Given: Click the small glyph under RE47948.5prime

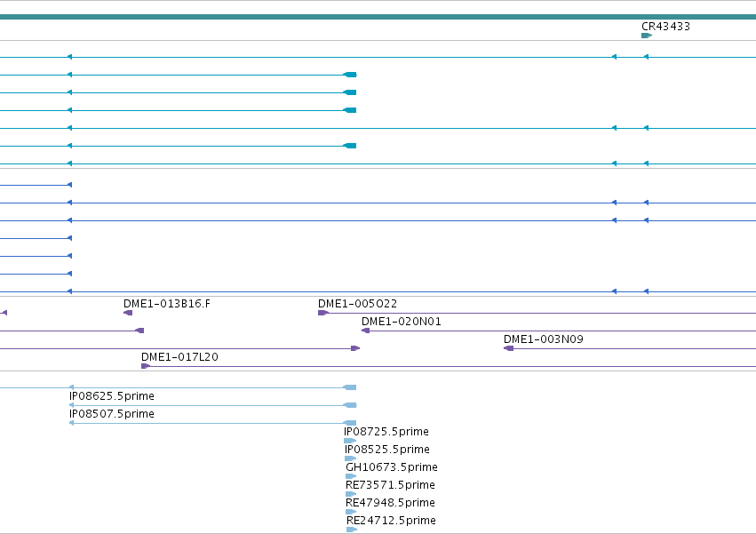Looking at the screenshot, I should coord(351,512).
